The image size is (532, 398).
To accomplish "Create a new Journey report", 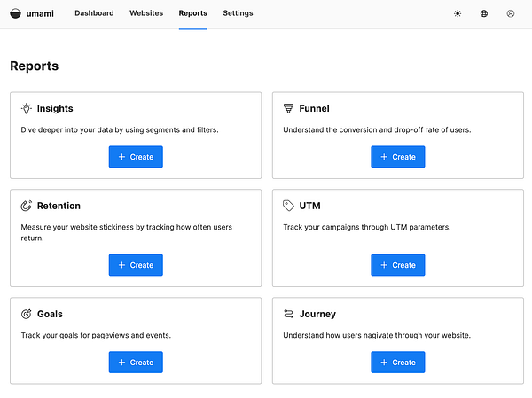I will [x=397, y=363].
